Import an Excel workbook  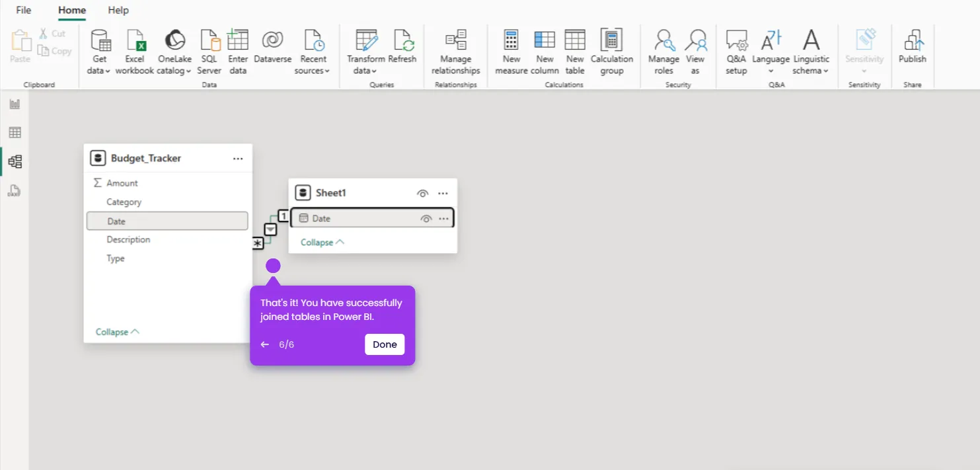tap(135, 52)
